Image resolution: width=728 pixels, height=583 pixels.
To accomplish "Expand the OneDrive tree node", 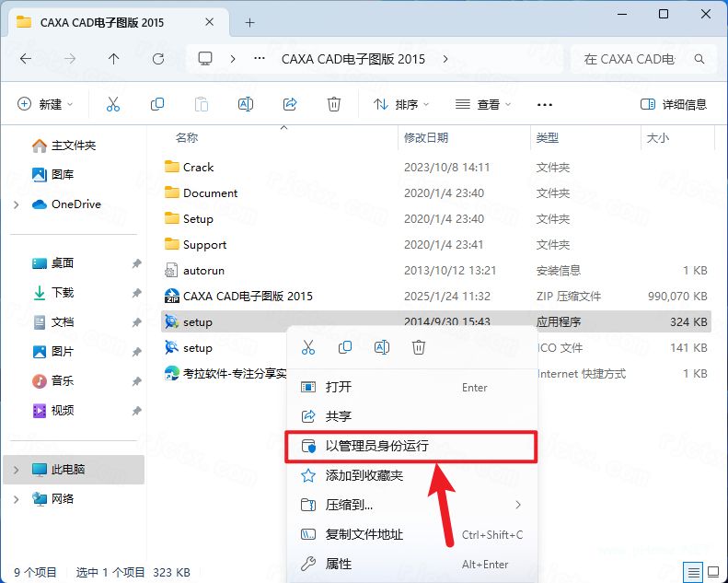I will coord(17,204).
